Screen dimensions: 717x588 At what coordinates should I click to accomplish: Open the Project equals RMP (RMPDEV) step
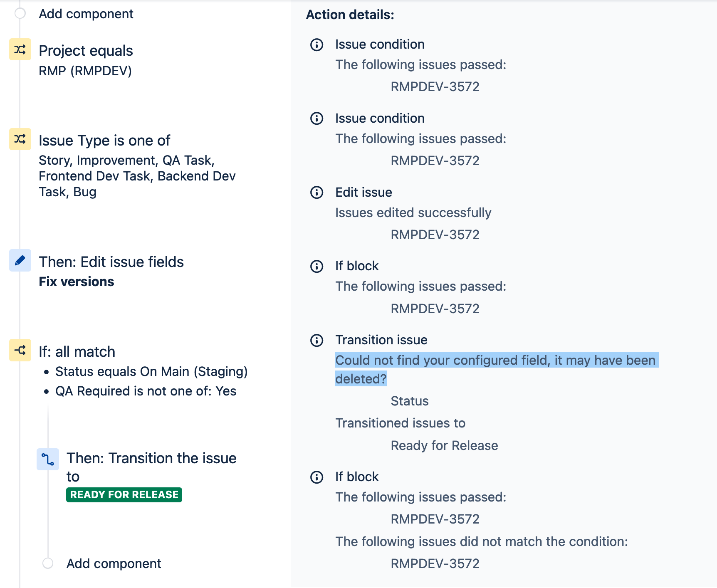tap(86, 60)
